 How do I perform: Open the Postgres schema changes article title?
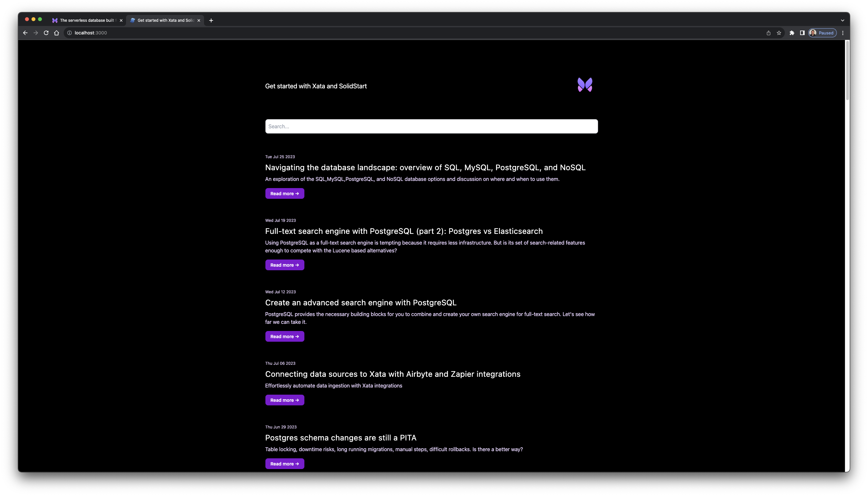click(341, 438)
